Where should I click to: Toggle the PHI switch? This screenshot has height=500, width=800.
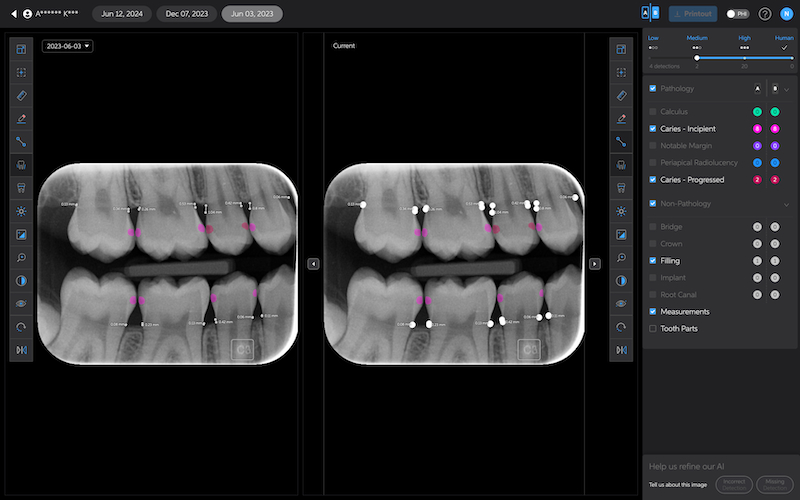[738, 14]
